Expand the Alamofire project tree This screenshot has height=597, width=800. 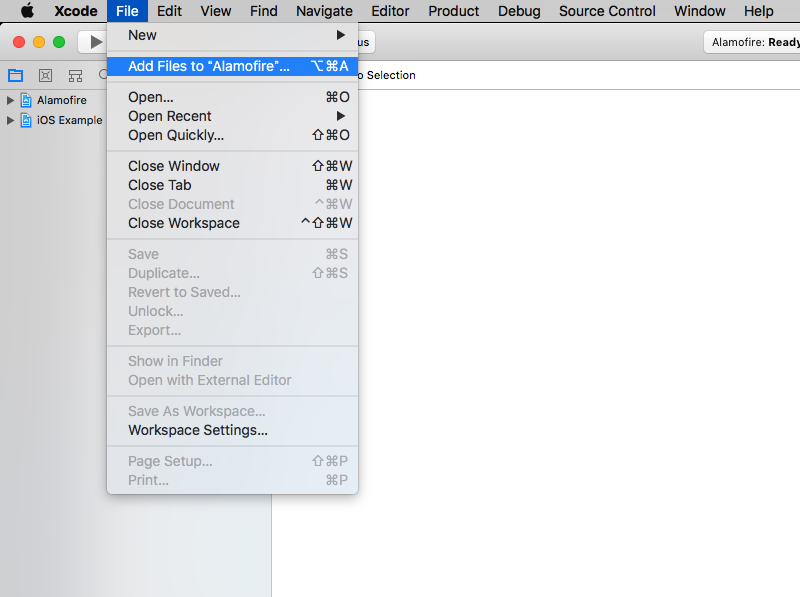[x=10, y=100]
